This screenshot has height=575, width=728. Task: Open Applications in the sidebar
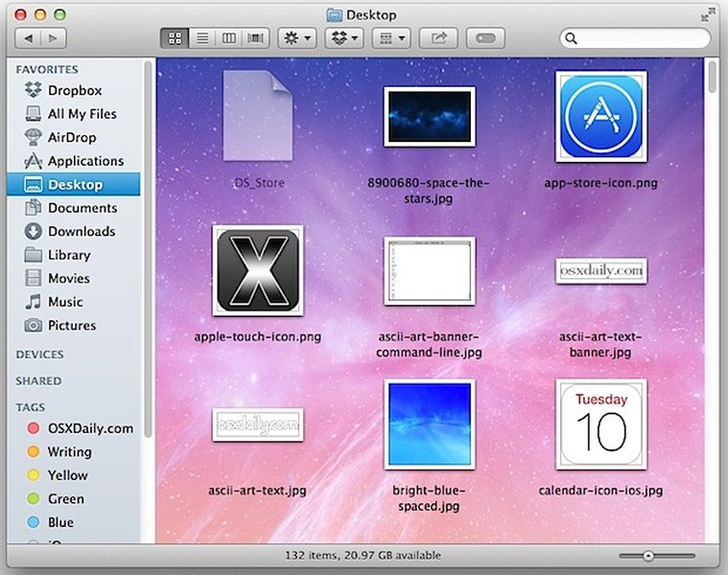[74, 161]
